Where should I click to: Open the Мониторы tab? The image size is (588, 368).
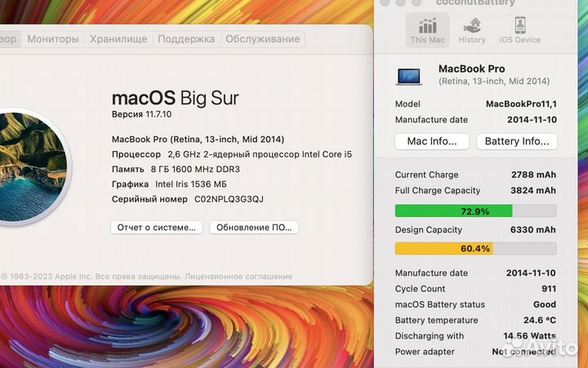(53, 39)
